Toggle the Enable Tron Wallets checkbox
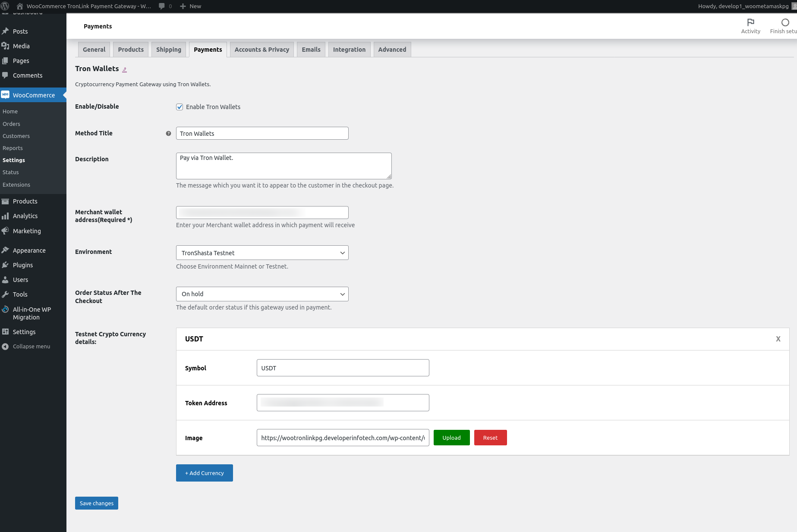Viewport: 797px width, 532px height. pos(180,107)
